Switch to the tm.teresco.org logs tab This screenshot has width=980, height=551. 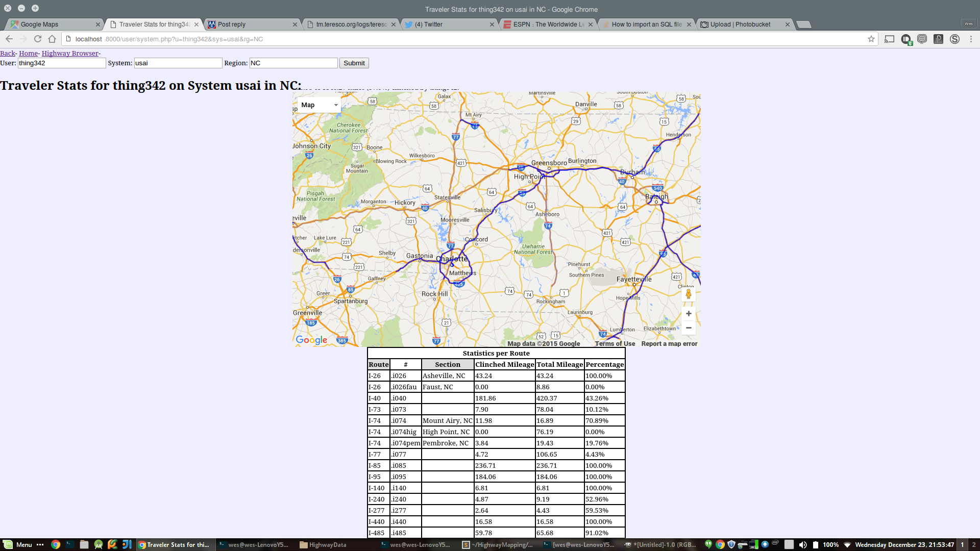tap(351, 24)
